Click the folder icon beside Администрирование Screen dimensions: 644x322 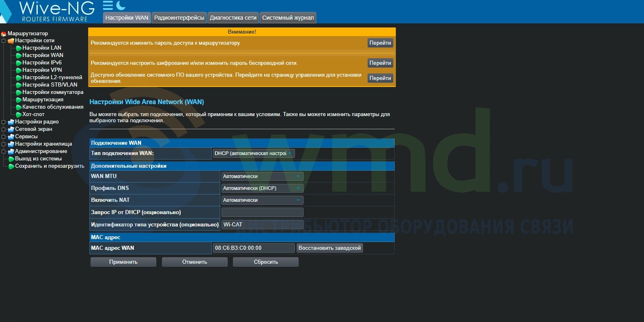[11, 151]
